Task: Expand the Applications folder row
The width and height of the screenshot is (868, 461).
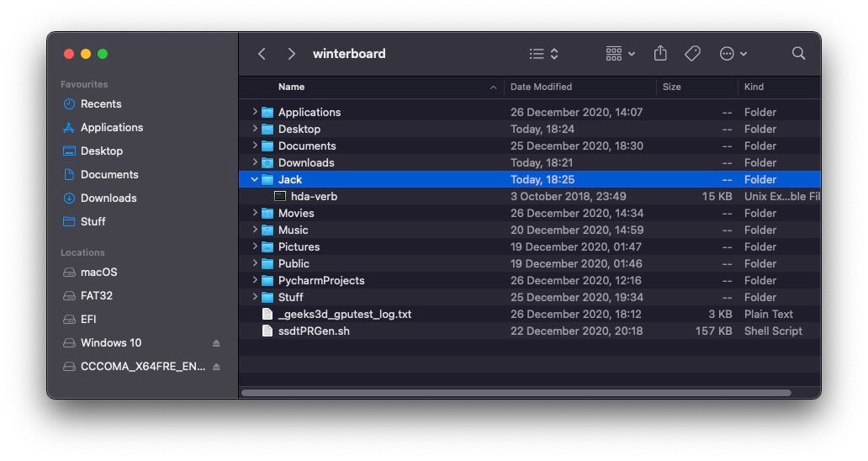Action: coord(254,112)
